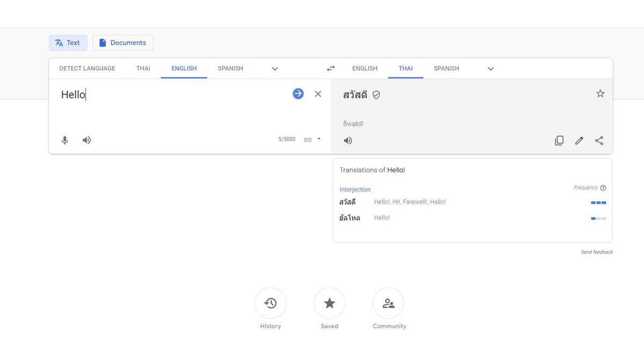This screenshot has width=644, height=337.
Task: Activate voice input with the microphone icon
Action: click(x=64, y=140)
